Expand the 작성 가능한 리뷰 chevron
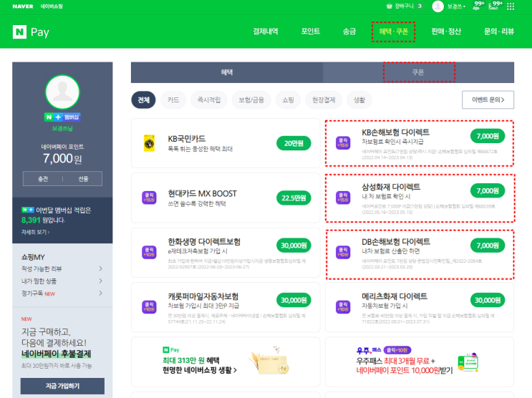This screenshot has width=532, height=398. tap(100, 268)
